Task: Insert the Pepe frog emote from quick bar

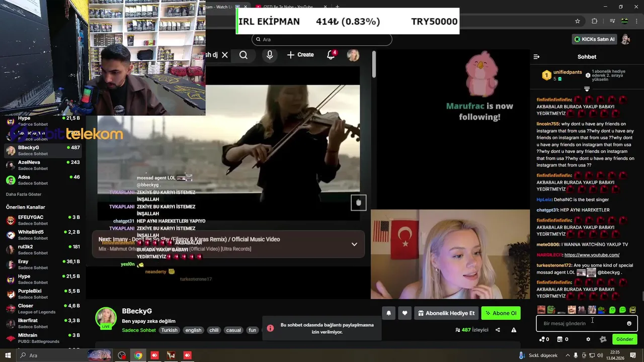Action: click(551, 310)
